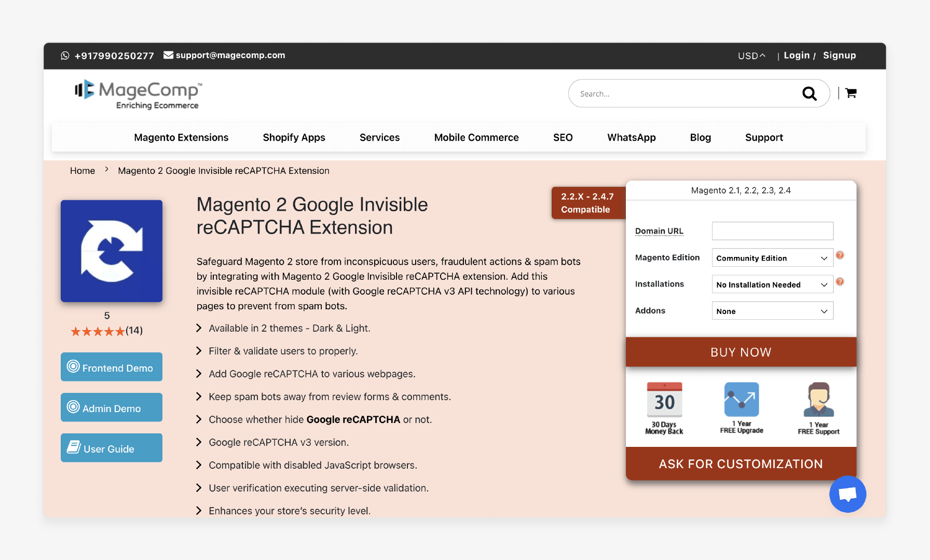
Task: Click the 'Google reCAPTCHA v3 version.' item
Action: 279,442
